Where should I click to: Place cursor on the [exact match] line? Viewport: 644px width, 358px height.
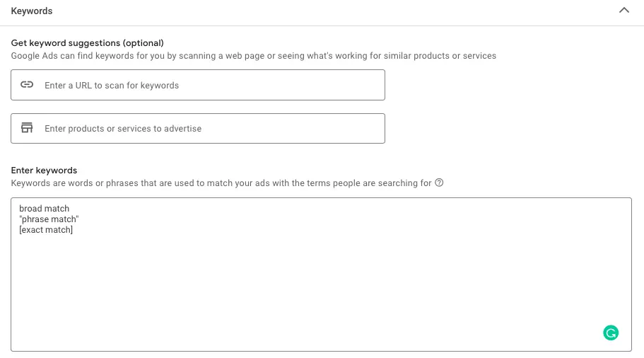point(46,230)
